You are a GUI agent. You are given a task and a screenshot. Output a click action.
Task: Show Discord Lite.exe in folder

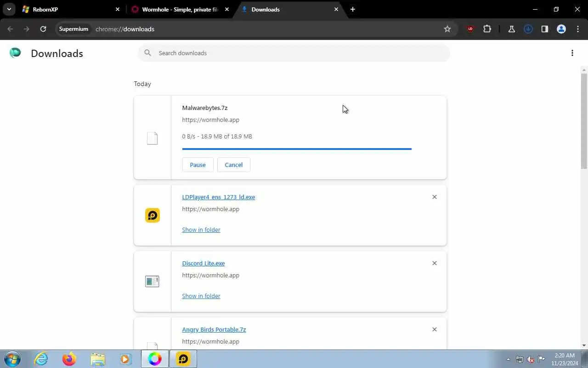tap(201, 296)
